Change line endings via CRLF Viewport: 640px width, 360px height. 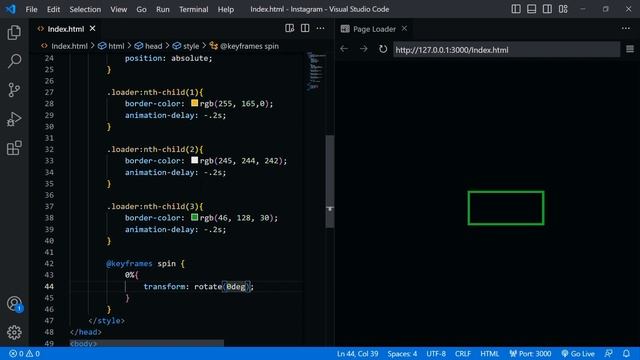click(463, 353)
